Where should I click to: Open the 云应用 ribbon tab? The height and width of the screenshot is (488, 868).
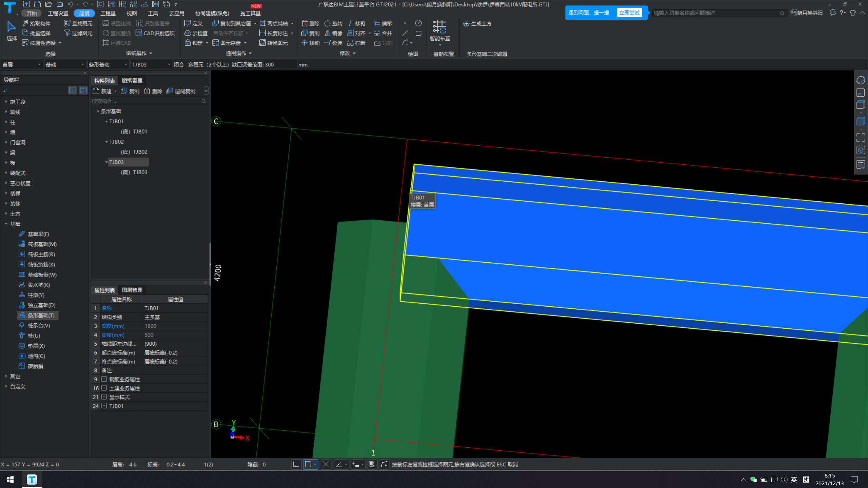(176, 13)
